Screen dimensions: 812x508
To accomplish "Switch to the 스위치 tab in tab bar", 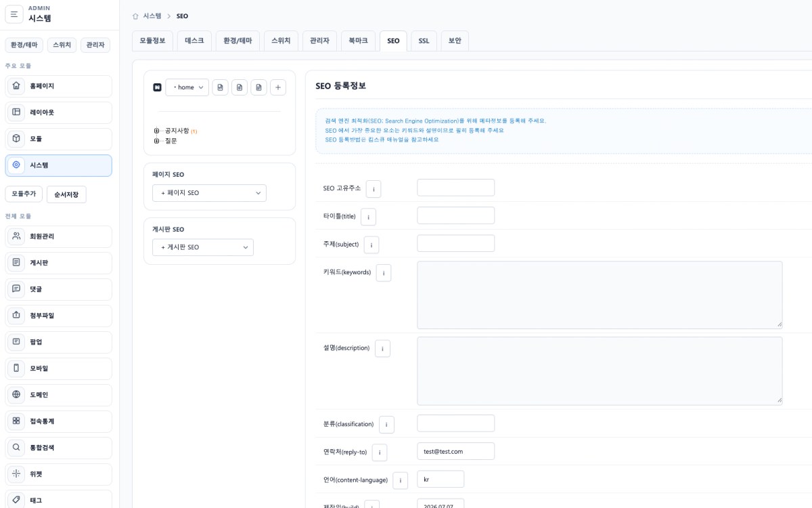I will pyautogui.click(x=281, y=41).
